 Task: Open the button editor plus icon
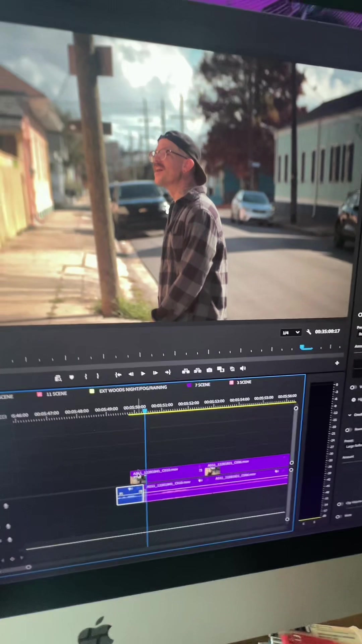coord(337,363)
